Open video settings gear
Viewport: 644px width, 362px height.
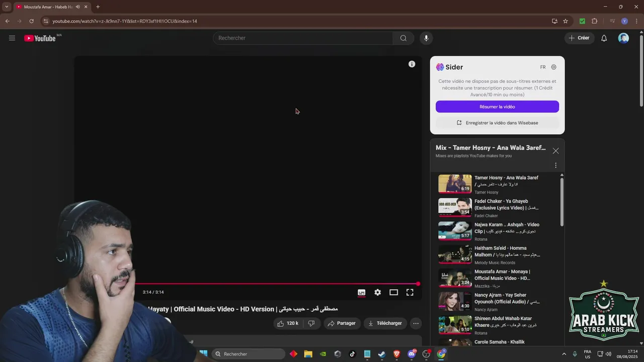[377, 292]
